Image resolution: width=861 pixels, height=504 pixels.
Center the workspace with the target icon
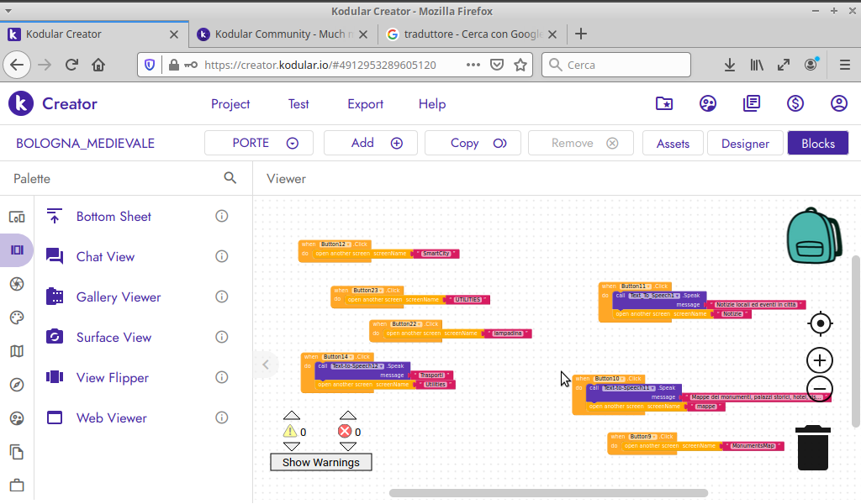coord(821,323)
